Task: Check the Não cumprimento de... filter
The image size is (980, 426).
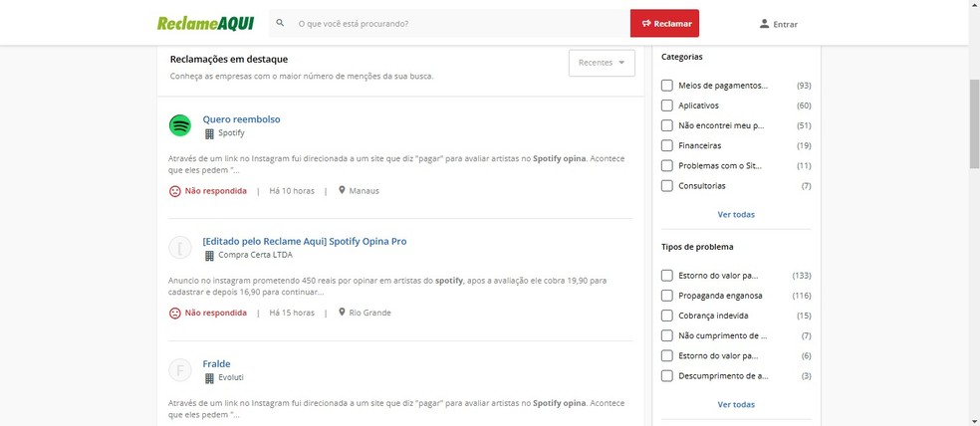Action: (x=667, y=335)
